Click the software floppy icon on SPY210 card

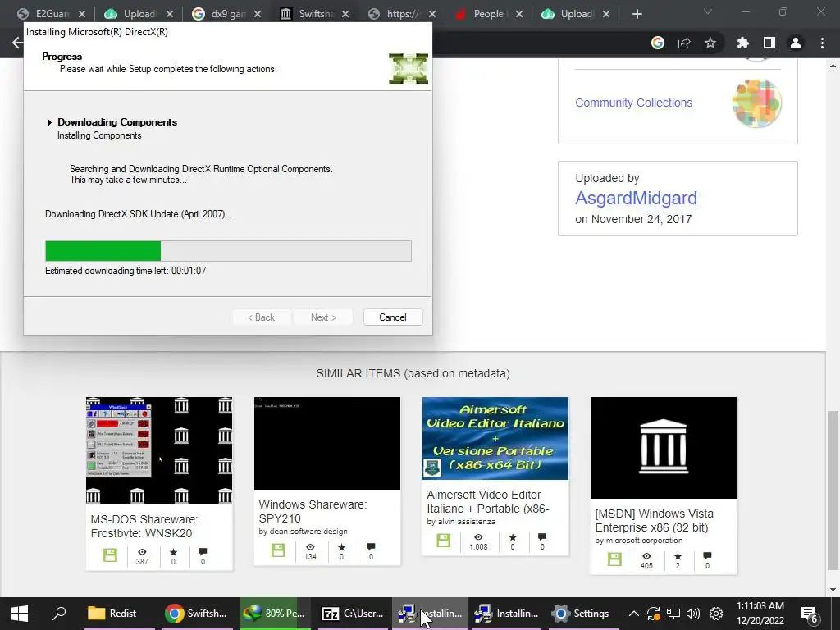[x=278, y=550]
